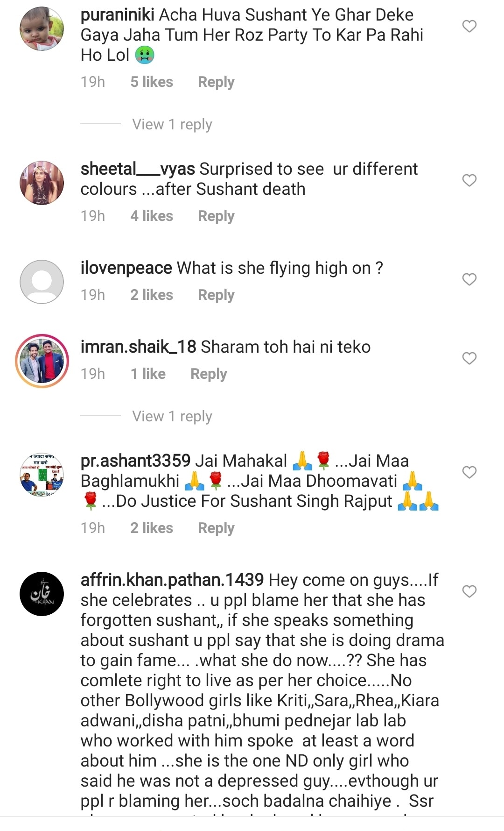Viewport: 504px width, 831px height.
Task: Heart imran.shaik_18's comment
Action: (x=469, y=358)
